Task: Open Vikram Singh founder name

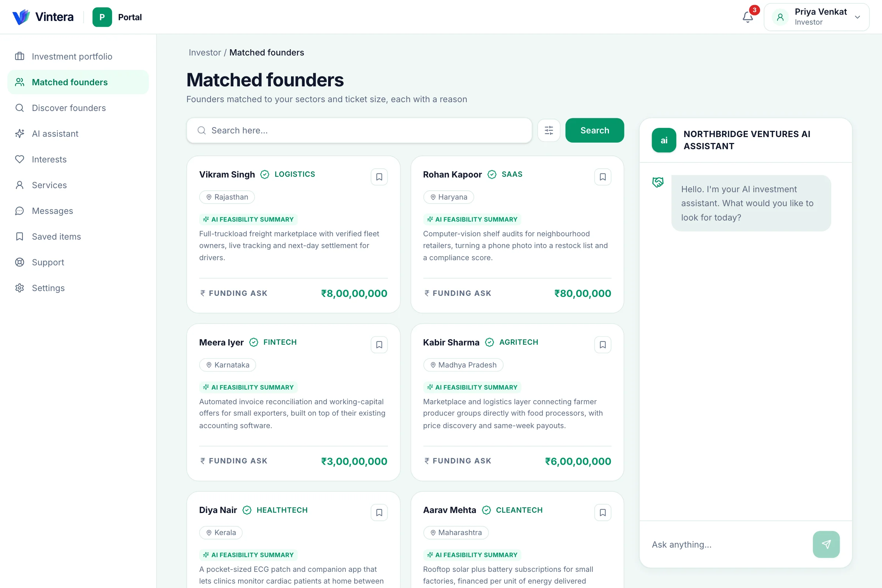Action: pos(227,174)
